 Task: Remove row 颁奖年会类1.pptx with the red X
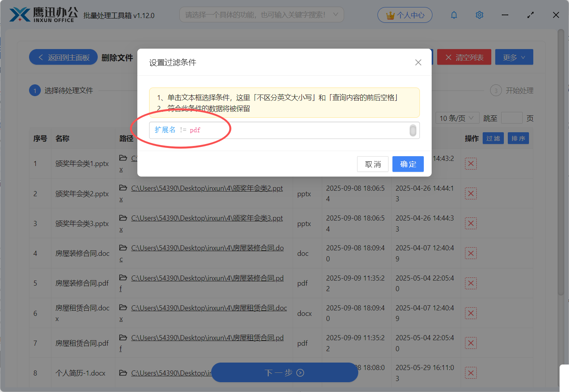pyautogui.click(x=471, y=164)
